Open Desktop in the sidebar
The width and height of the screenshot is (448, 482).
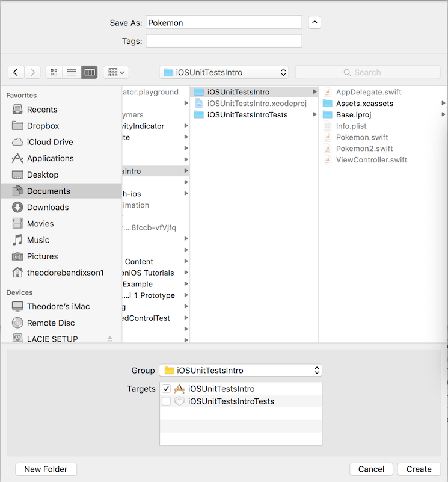pos(61,175)
